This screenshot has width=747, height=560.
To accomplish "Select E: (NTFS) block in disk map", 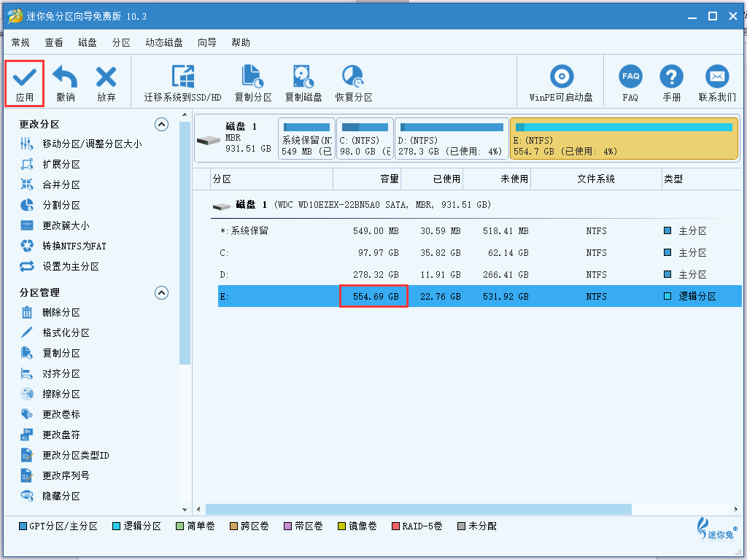I will (624, 139).
